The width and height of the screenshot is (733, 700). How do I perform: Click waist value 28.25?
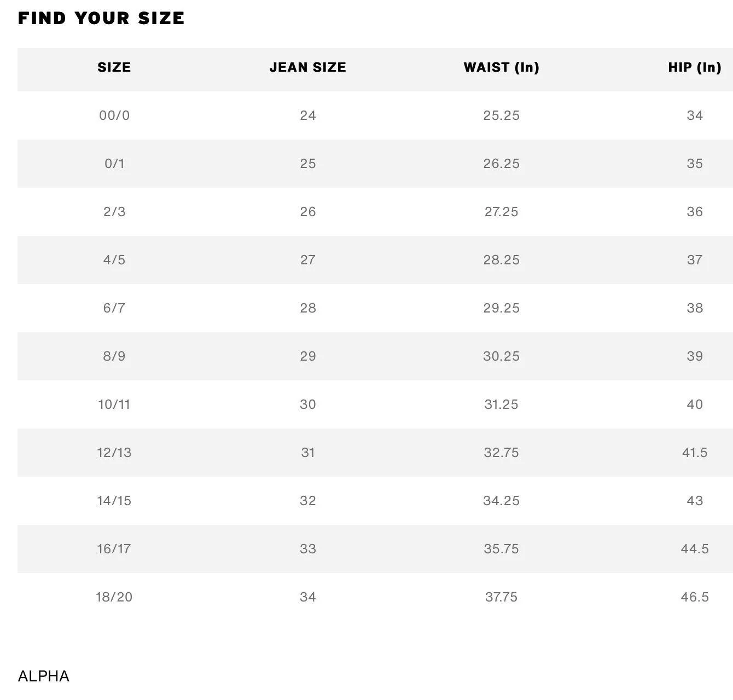501,260
